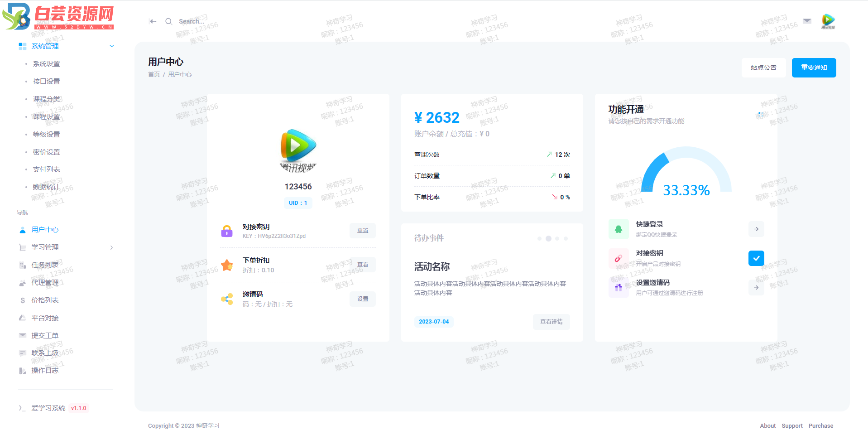Image resolution: width=868 pixels, height=435 pixels.
Task: Click the About footer link
Action: 767,426
